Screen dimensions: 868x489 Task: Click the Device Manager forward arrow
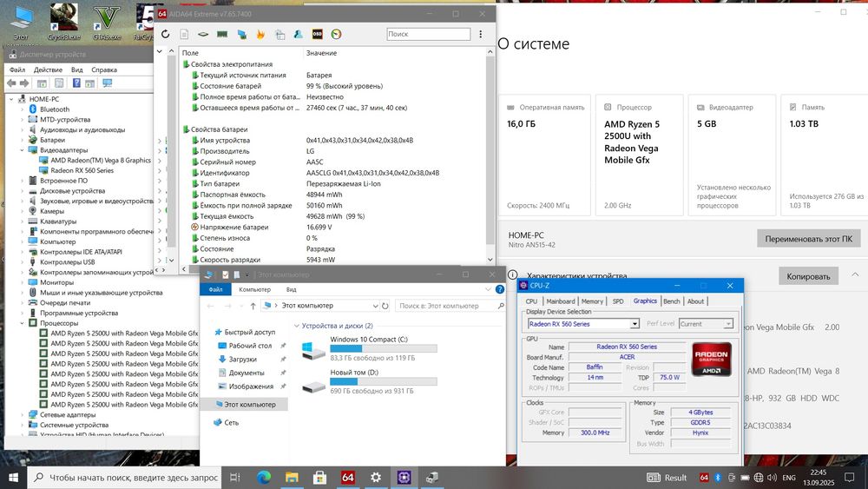(24, 83)
